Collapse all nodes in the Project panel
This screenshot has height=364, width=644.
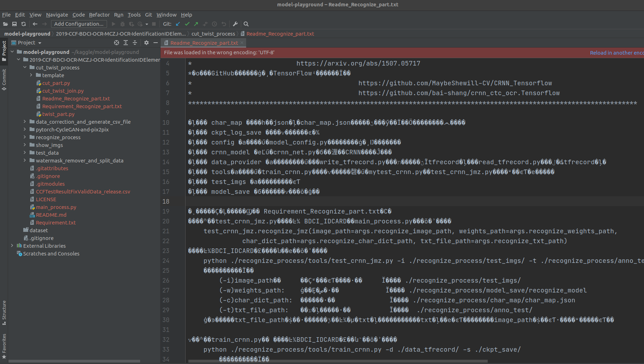135,42
